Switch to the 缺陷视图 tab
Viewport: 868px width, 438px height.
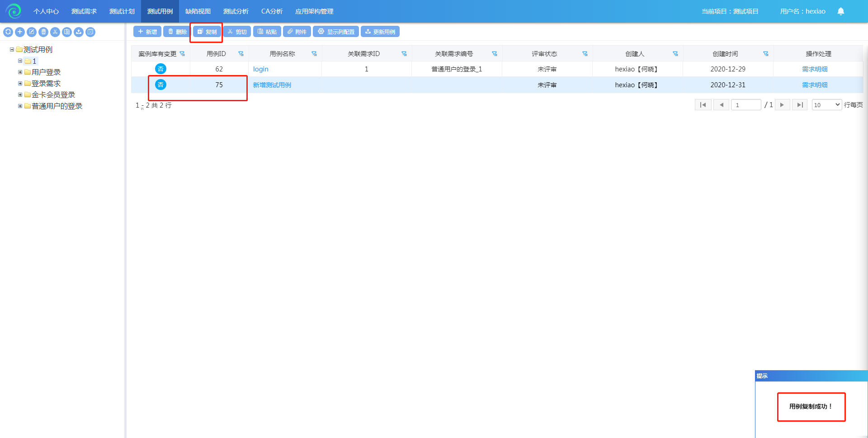198,11
